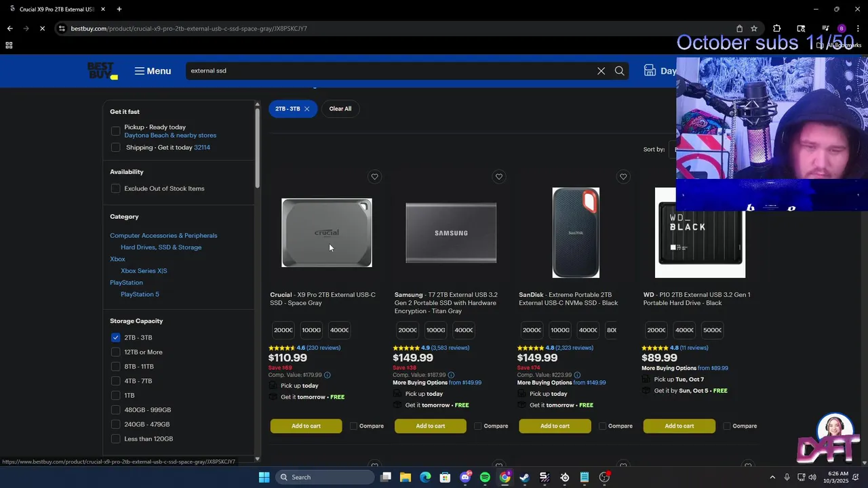
Task: Open the Samsung T7 product image
Action: point(451,232)
